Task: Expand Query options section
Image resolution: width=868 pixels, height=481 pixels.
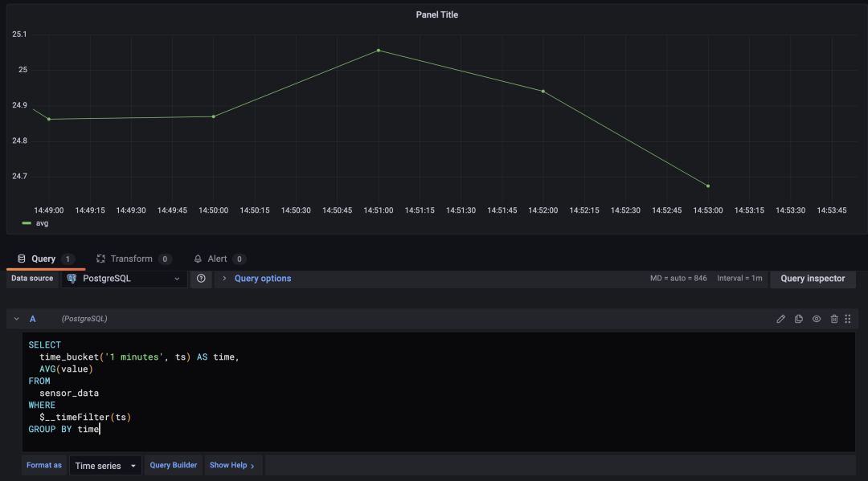Action: click(x=262, y=279)
